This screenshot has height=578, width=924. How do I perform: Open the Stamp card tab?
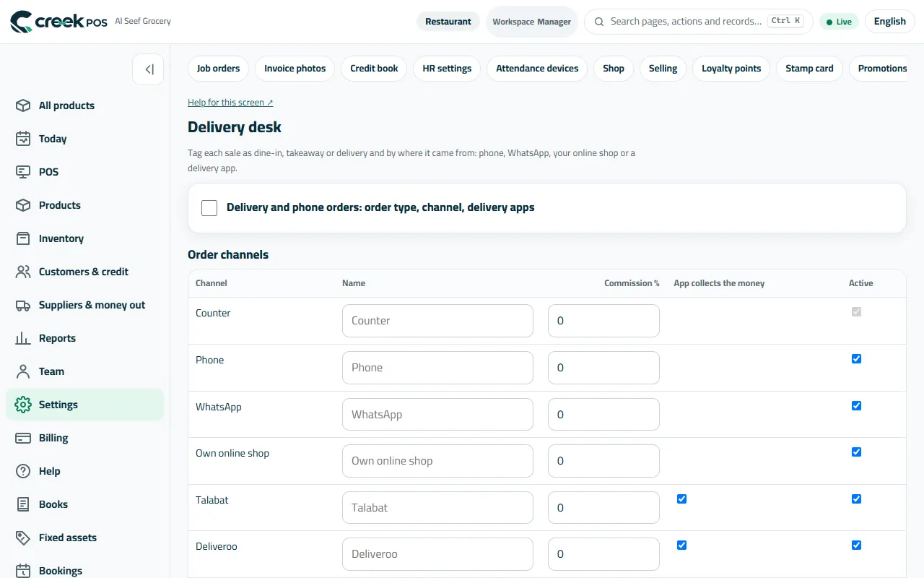coord(809,69)
